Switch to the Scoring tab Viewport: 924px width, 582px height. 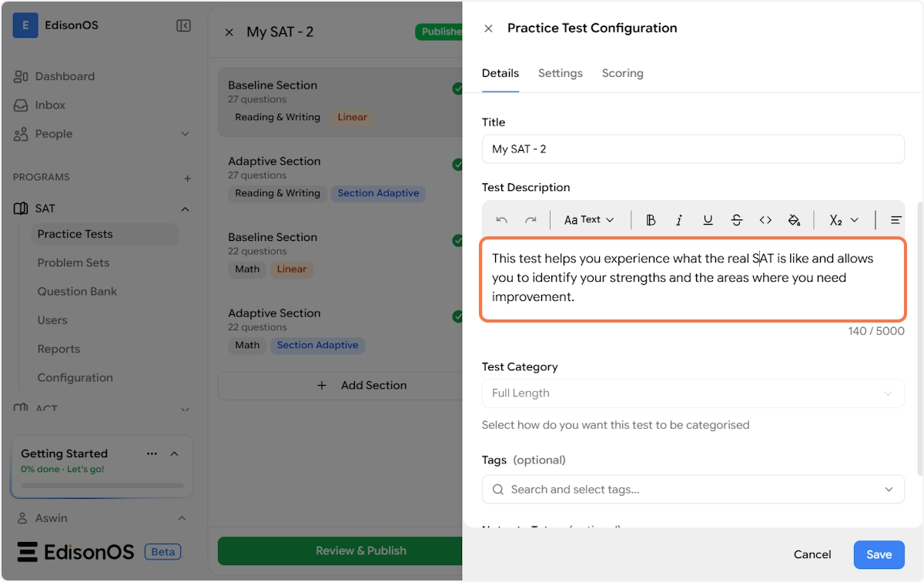[622, 73]
